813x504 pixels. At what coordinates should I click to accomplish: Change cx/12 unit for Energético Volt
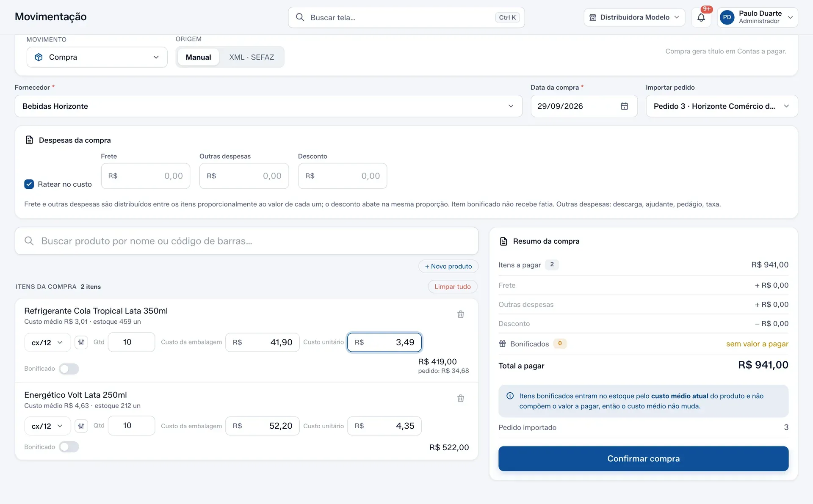(47, 426)
